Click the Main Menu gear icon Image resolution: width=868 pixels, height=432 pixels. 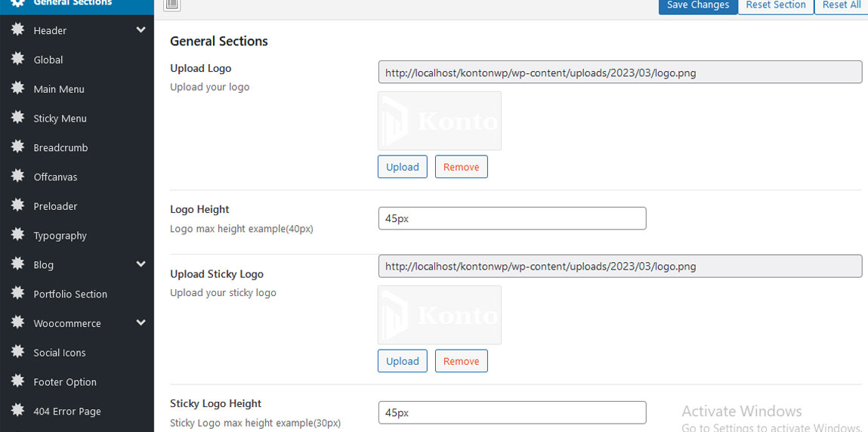pyautogui.click(x=17, y=88)
